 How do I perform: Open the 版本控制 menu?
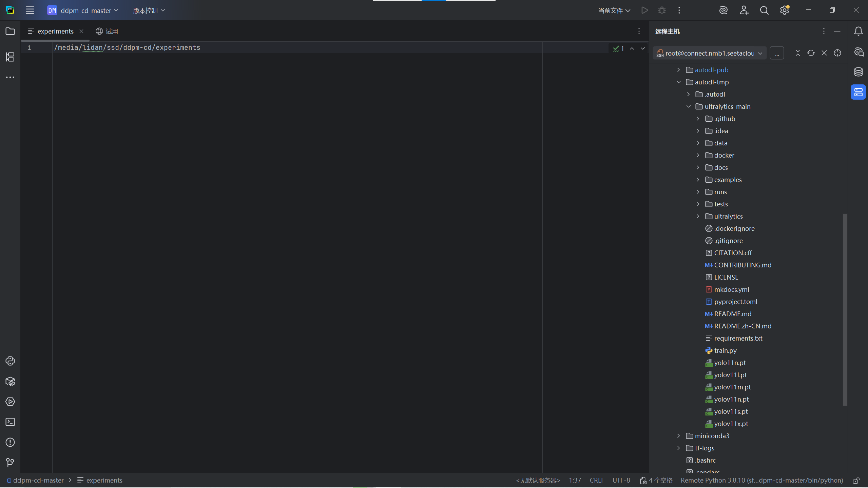pyautogui.click(x=149, y=11)
